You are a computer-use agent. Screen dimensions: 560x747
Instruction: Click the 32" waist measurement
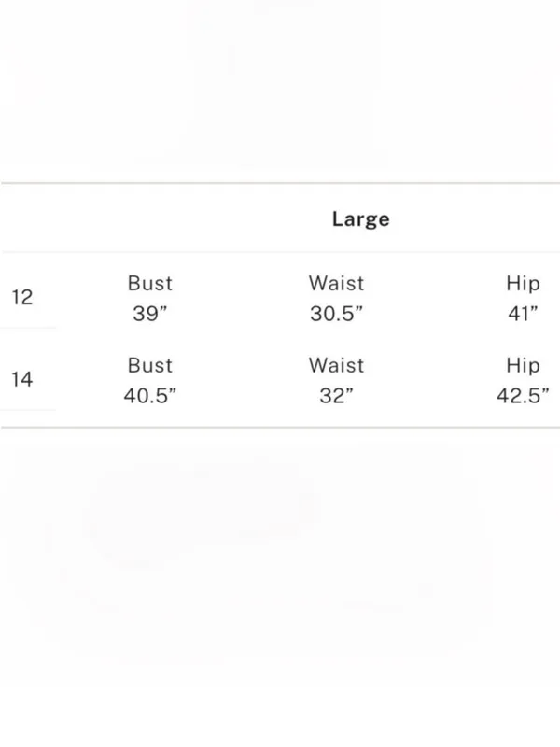[336, 395]
